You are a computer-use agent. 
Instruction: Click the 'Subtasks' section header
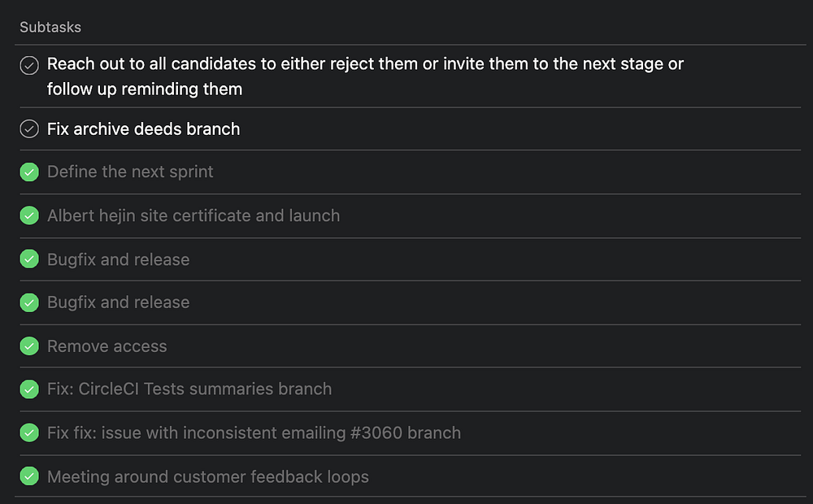[x=50, y=28]
